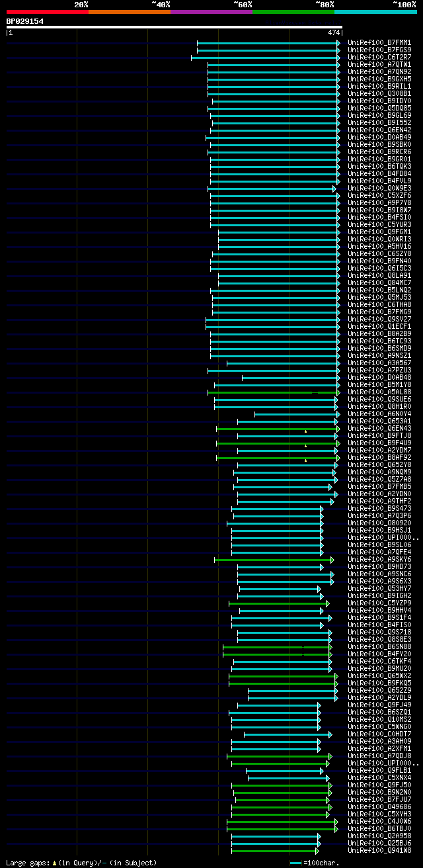Click the 474 end position on ruler
The height and width of the screenshot is (868, 423).
(333, 32)
